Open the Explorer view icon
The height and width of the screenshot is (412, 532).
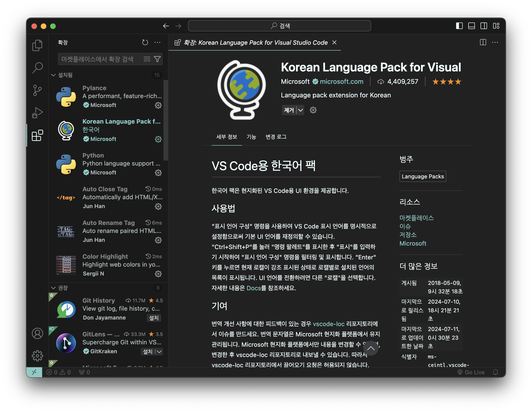[x=37, y=45]
